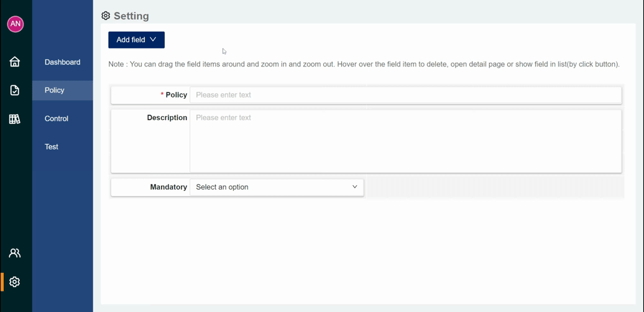Click the Mandatory field label
Viewport: 644px width, 312px height.
169,187
